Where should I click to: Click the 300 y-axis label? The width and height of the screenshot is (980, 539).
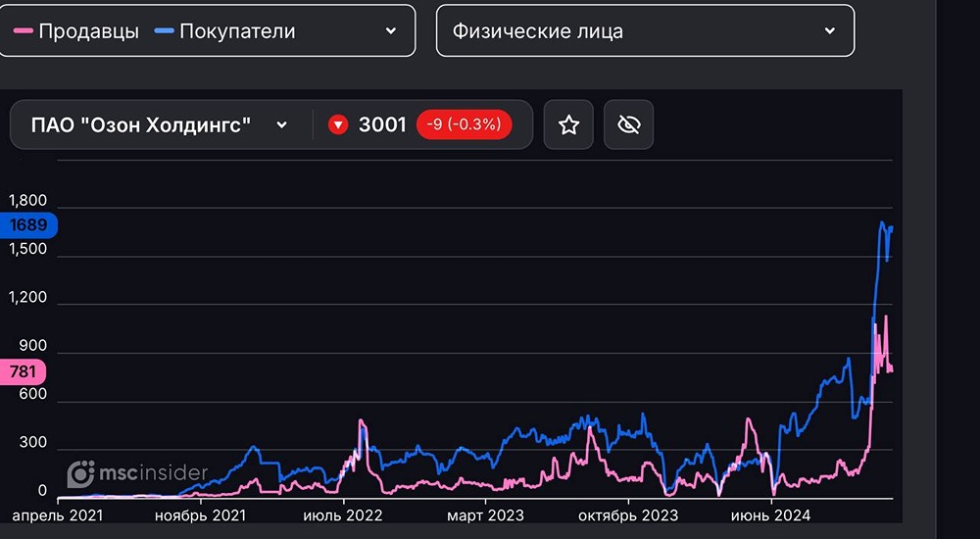point(33,443)
